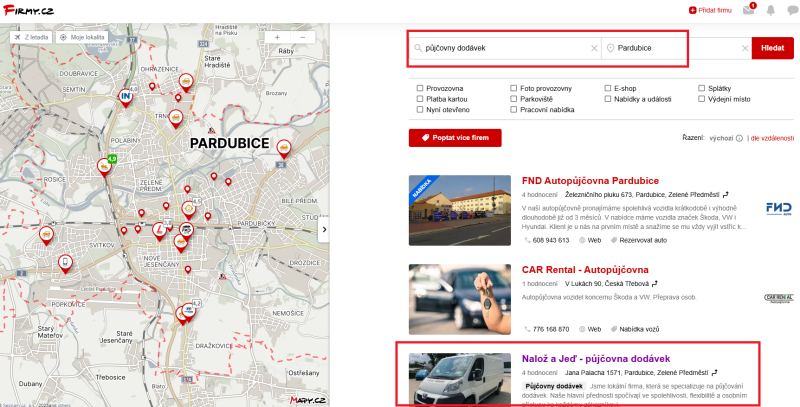Zoom in the map with plus button
Screen dimensions: 800x407
(277, 38)
